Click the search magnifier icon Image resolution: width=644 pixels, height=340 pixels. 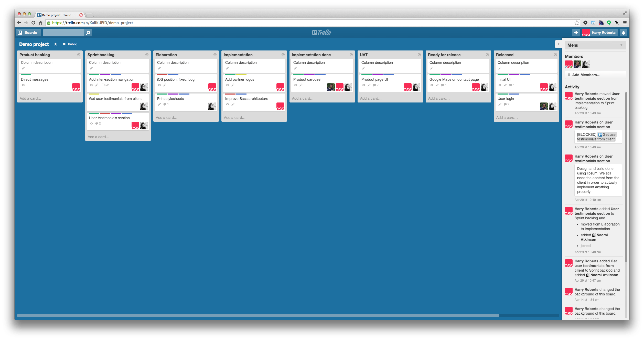pos(88,33)
